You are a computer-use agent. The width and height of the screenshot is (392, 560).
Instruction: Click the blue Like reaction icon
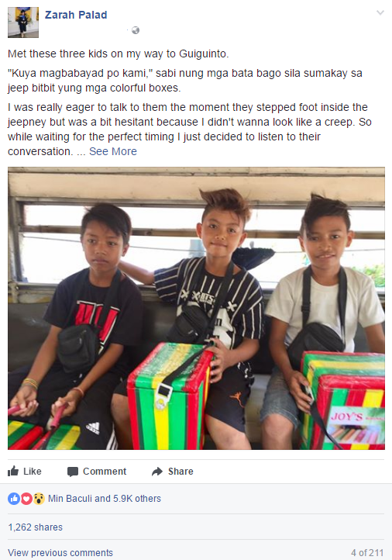point(14,499)
